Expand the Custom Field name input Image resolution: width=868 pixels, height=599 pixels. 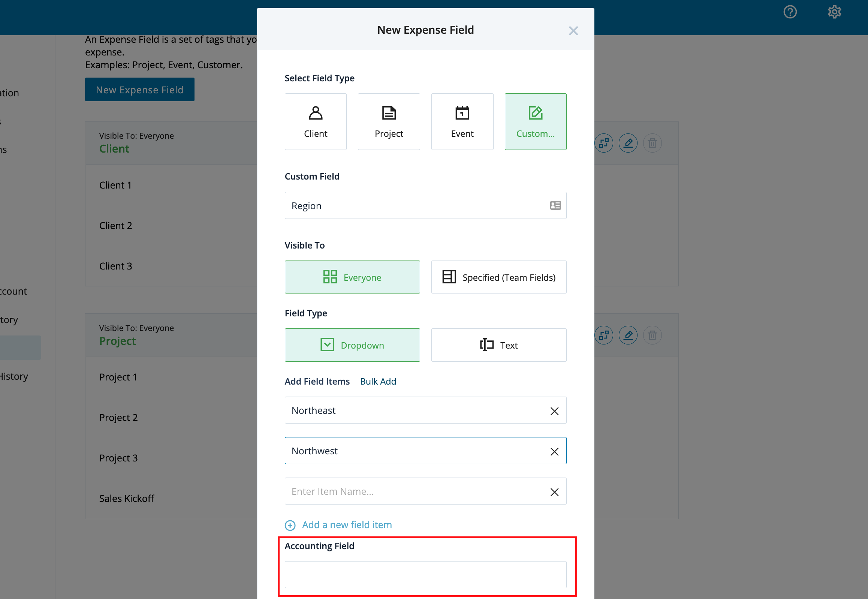coord(555,205)
